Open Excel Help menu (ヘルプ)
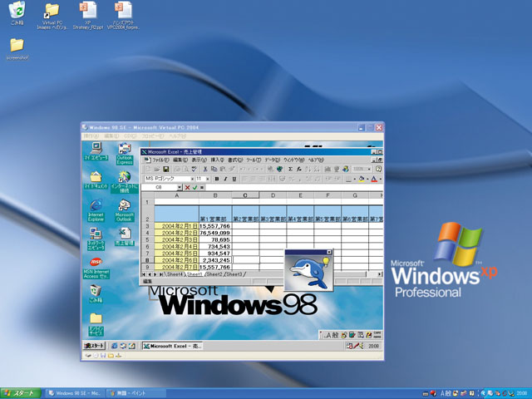The width and height of the screenshot is (532, 399). pyautogui.click(x=316, y=160)
